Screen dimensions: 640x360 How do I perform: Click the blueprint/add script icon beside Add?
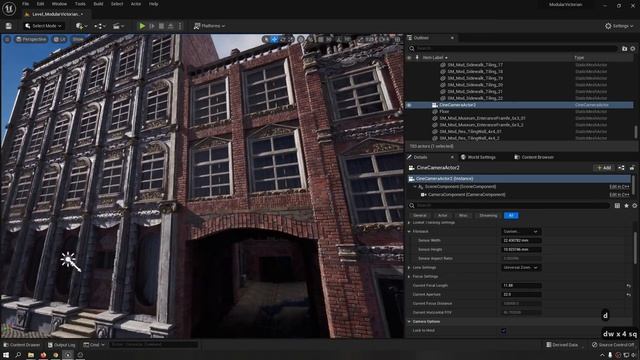coord(621,168)
